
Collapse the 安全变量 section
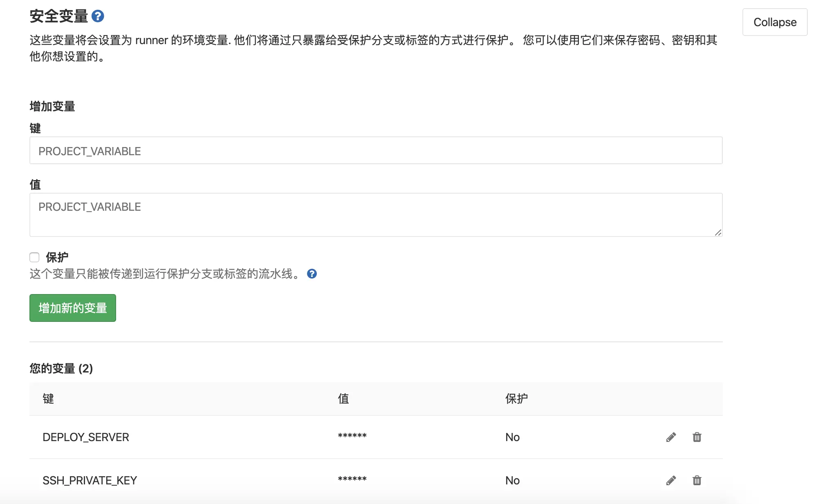click(774, 22)
